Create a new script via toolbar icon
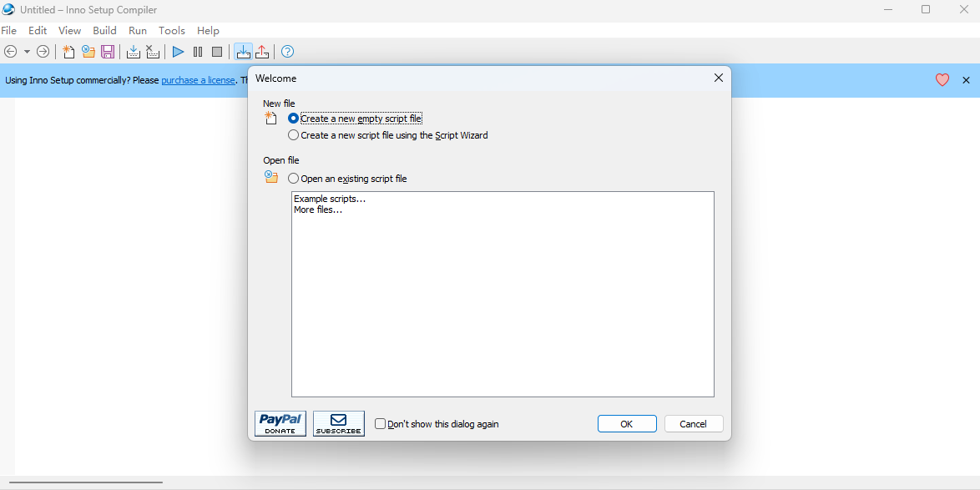 68,51
